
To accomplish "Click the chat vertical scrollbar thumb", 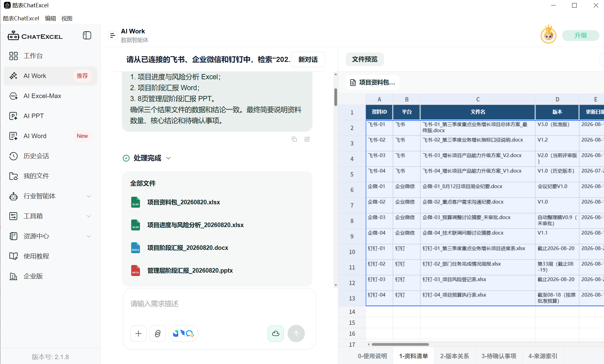I will (x=336, y=97).
